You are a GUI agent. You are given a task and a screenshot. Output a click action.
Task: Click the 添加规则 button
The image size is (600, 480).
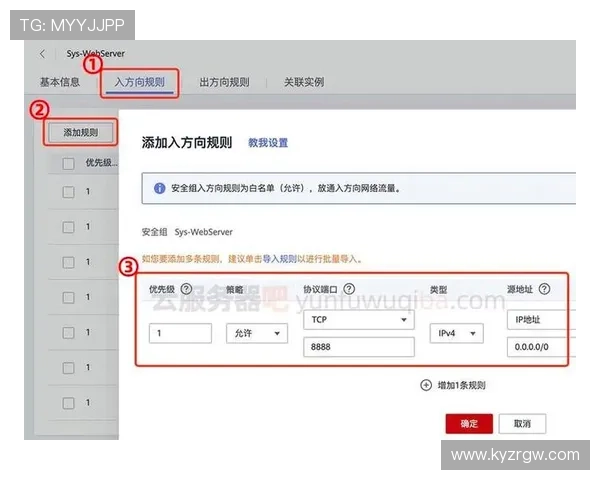[81, 132]
